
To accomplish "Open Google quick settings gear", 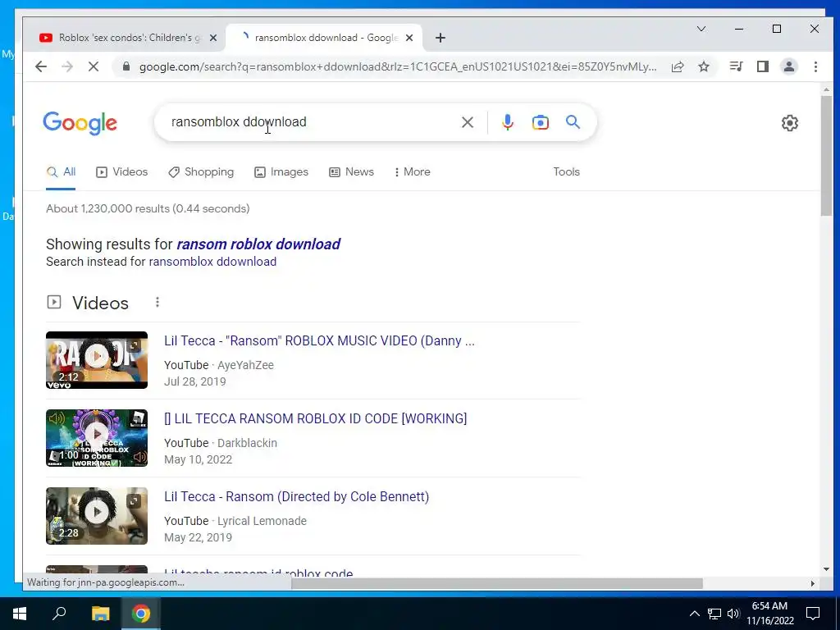I will (x=790, y=123).
